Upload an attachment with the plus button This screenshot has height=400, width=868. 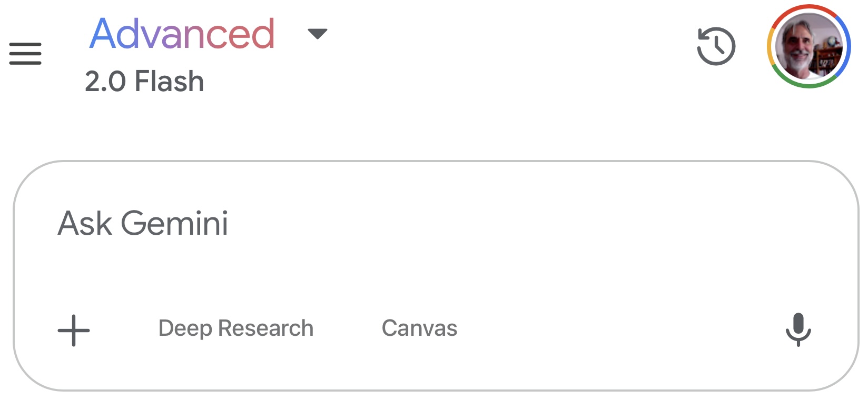tap(74, 330)
